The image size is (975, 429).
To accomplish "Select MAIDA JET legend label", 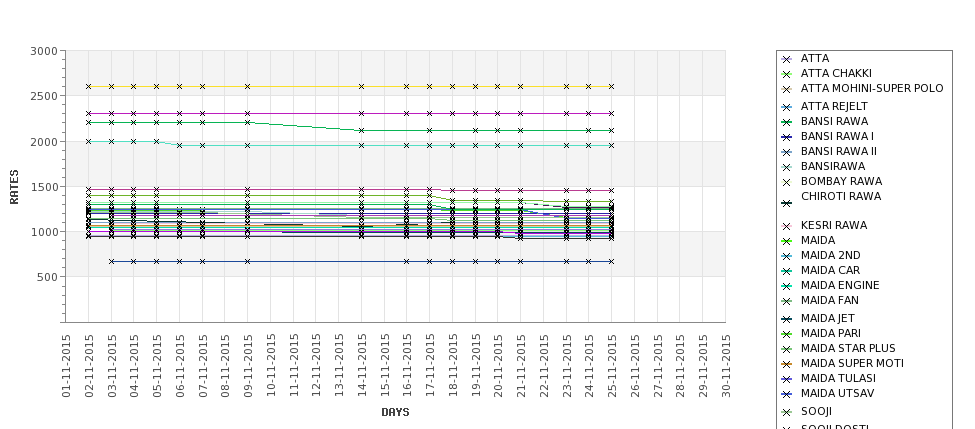I will 828,318.
